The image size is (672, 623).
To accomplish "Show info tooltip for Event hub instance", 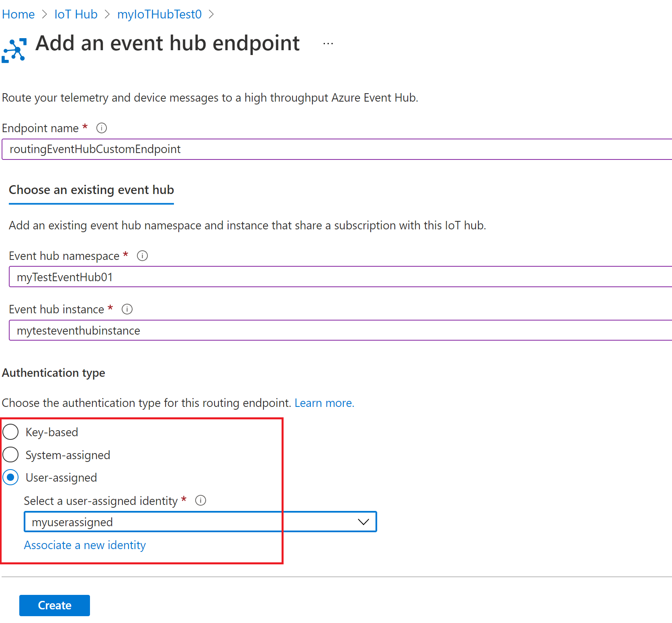I will (127, 309).
